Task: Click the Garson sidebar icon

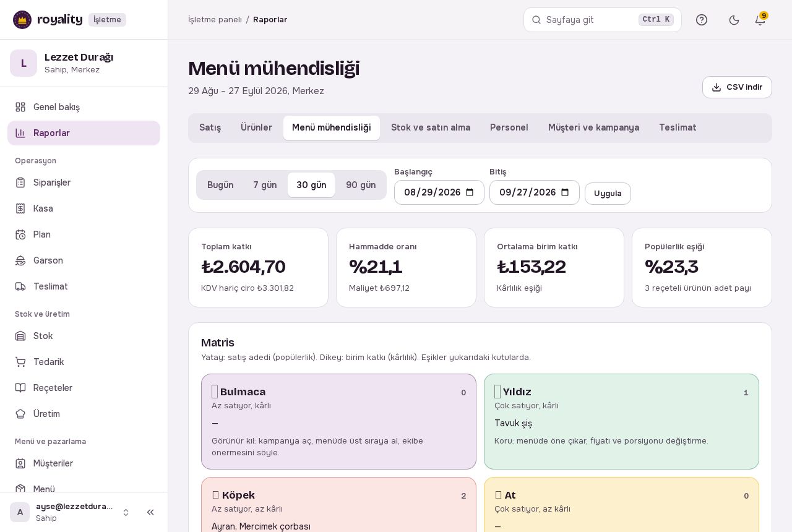Action: pos(20,260)
